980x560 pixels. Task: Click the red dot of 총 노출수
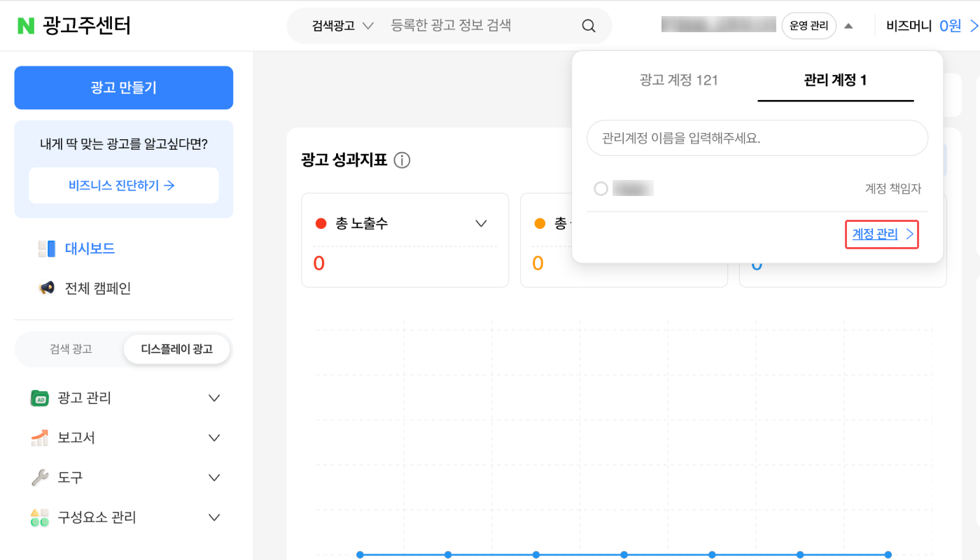[x=321, y=224]
